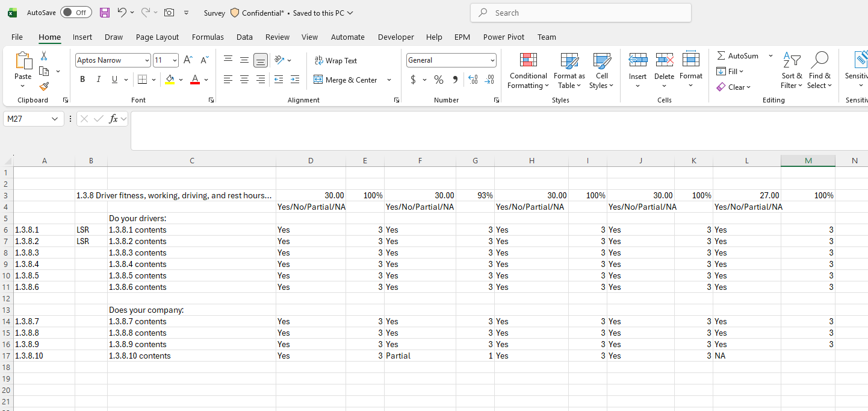
Task: Open the Conditional Formatting gallery
Action: [x=528, y=71]
